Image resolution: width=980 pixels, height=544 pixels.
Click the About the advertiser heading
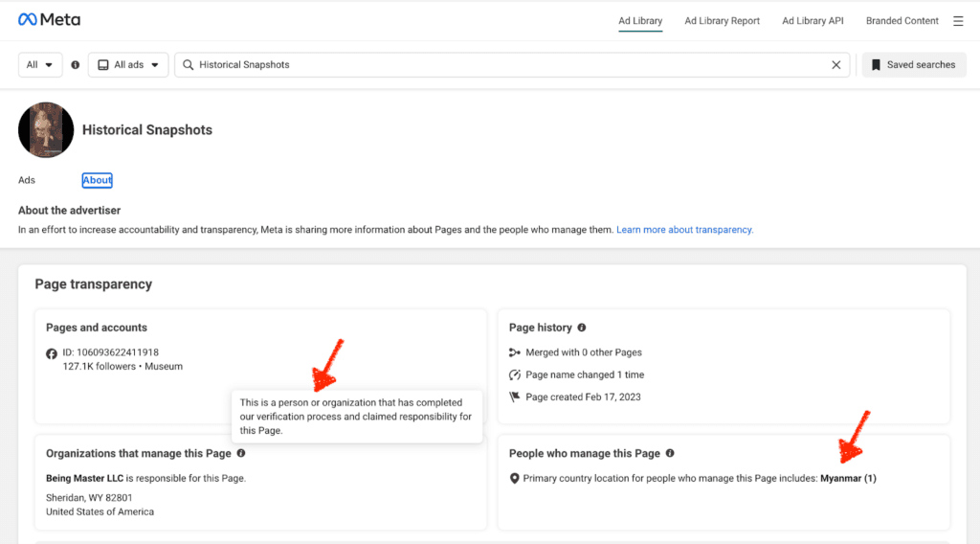pos(69,211)
